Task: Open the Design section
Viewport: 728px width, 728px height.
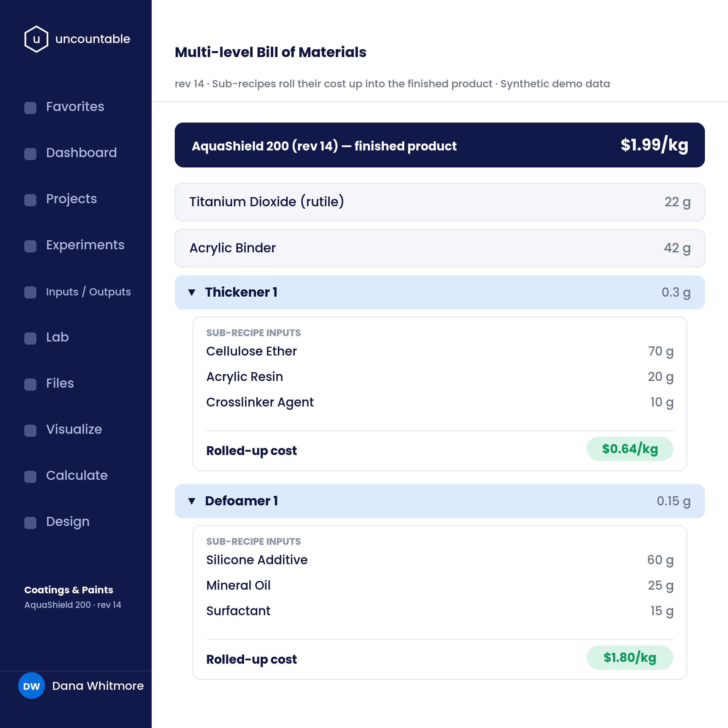Action: point(68,522)
